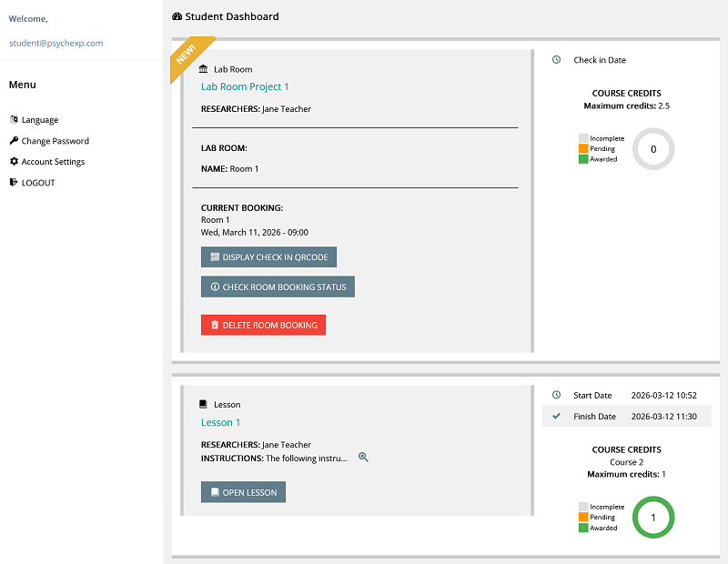Check room booking status
The height and width of the screenshot is (564, 728).
278,287
